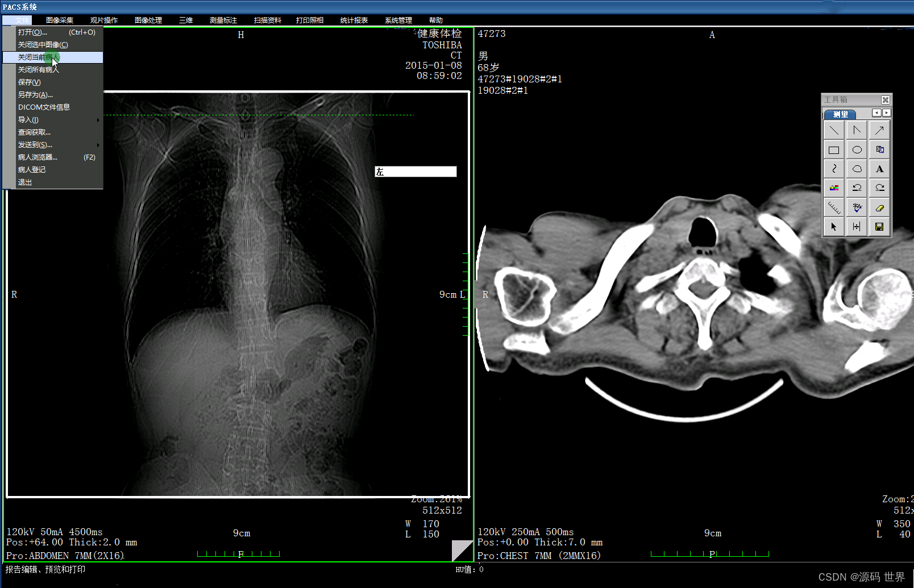This screenshot has width=914, height=588.
Task: Choose 查询获取... menu entry
Action: [x=53, y=132]
